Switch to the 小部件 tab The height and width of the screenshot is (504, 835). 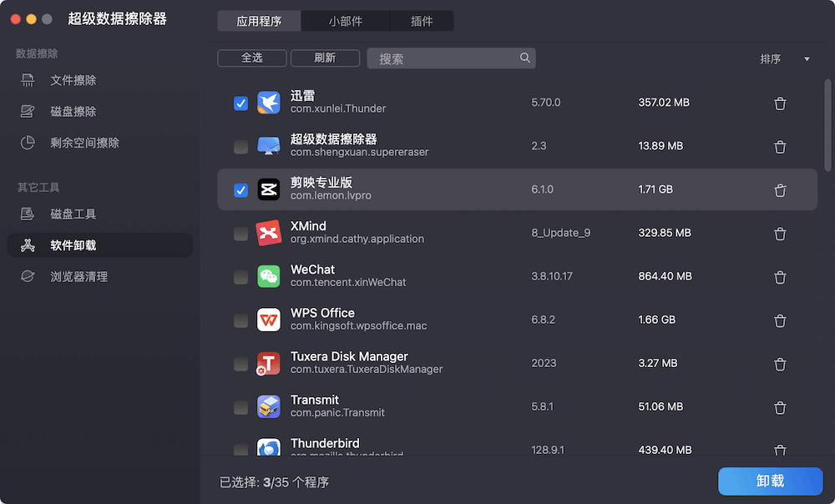click(346, 21)
